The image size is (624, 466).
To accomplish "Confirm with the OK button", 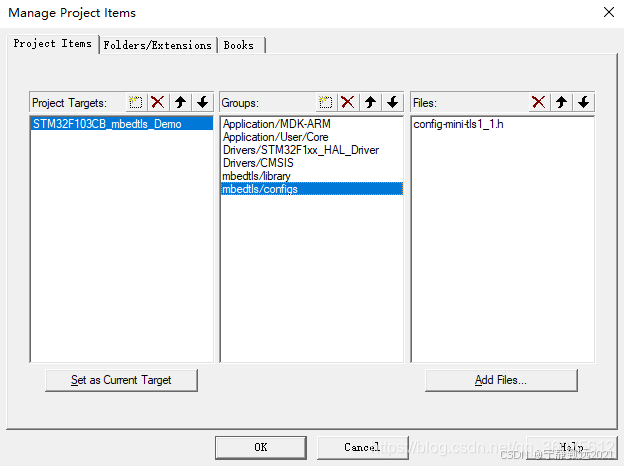I will tap(261, 447).
